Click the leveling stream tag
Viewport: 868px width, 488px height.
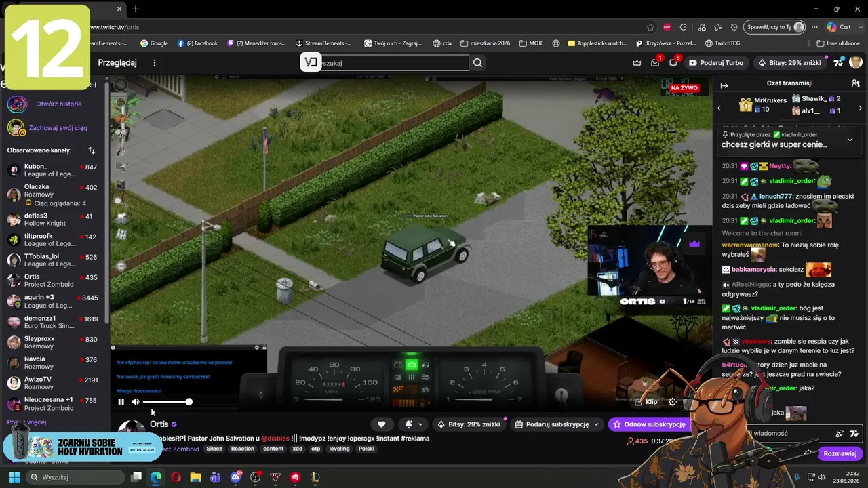(339, 449)
